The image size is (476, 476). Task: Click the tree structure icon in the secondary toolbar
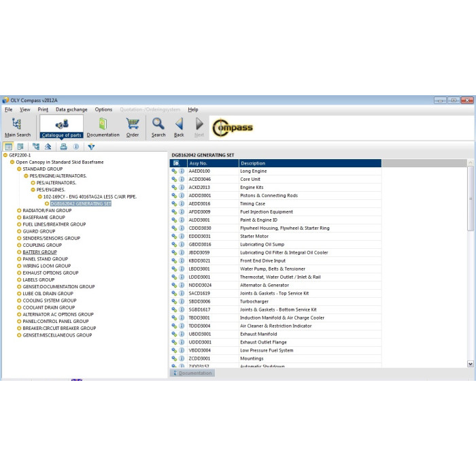(x=36, y=147)
